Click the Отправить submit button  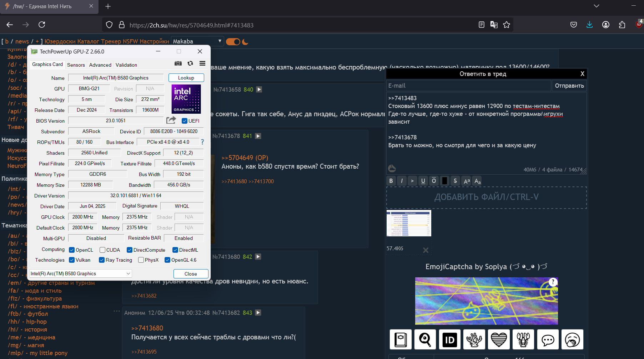click(x=569, y=86)
